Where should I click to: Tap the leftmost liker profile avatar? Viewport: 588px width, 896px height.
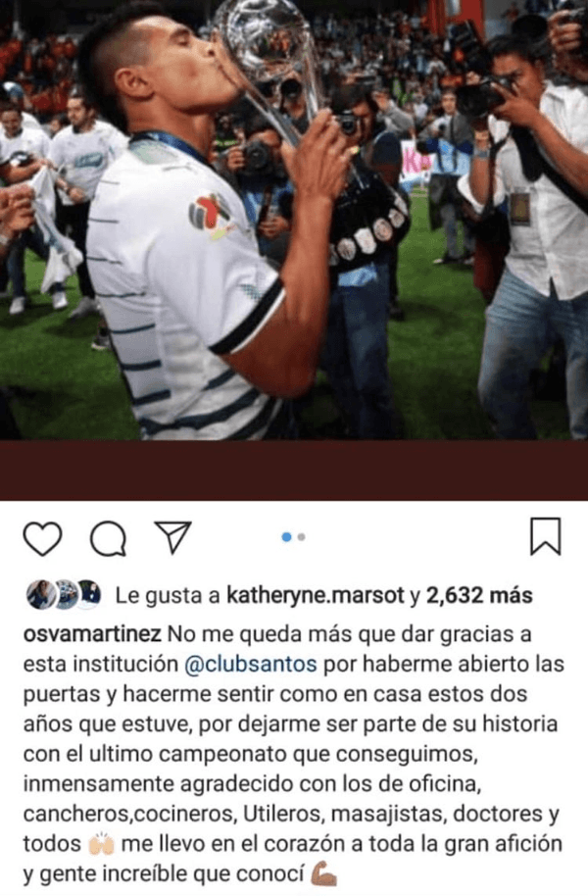pos(41,595)
